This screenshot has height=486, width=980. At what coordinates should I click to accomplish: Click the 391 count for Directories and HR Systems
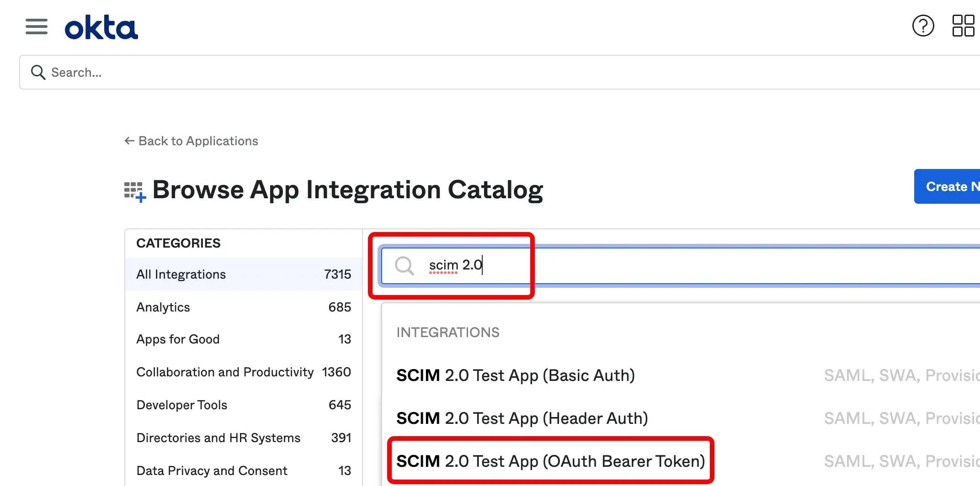341,438
